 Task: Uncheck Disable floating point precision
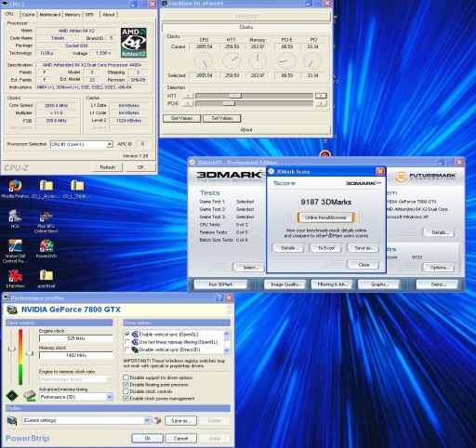tap(126, 385)
